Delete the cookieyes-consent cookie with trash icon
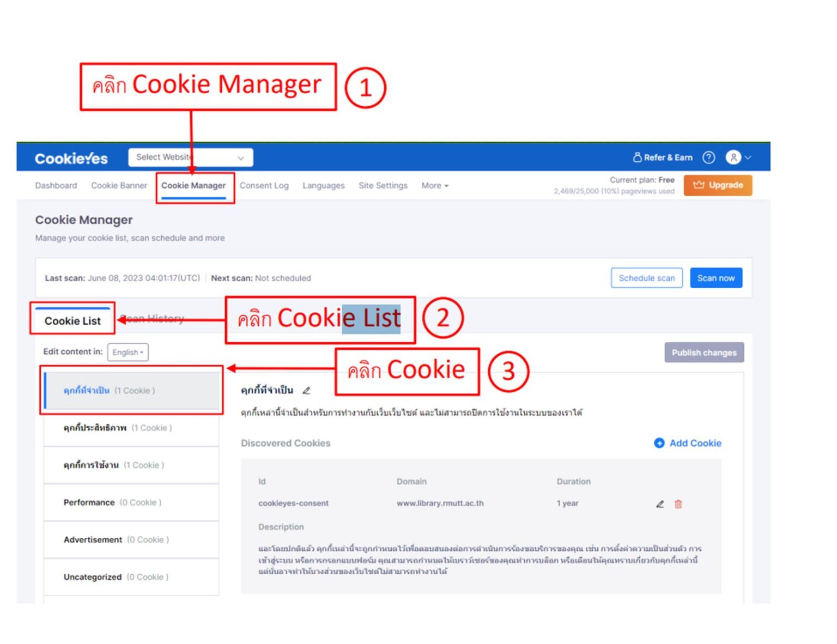The height and width of the screenshot is (644, 837). pyautogui.click(x=678, y=504)
